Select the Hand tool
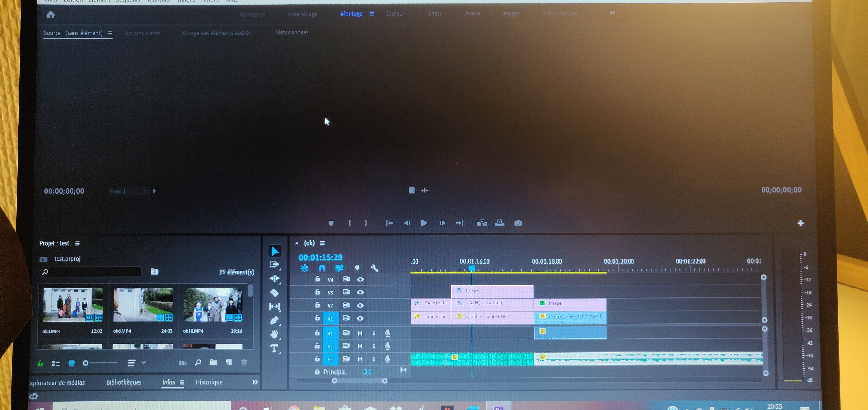Image resolution: width=868 pixels, height=410 pixels. click(274, 334)
